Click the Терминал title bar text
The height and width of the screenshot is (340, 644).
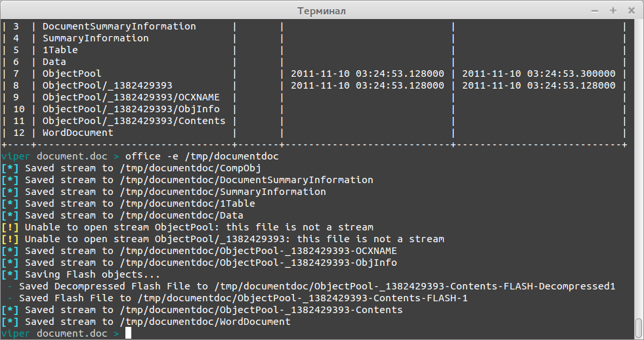pos(322,11)
